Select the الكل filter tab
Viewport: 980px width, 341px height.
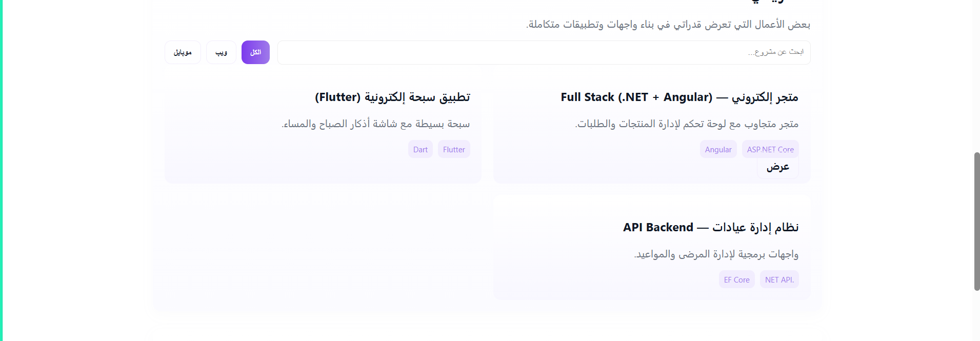click(x=255, y=52)
